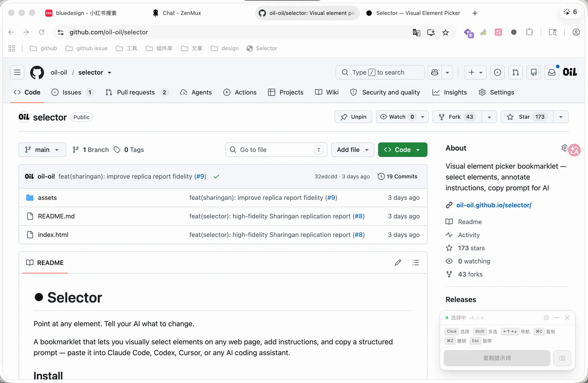
Task: Open the Selector panel settings gear
Action: tap(546, 318)
